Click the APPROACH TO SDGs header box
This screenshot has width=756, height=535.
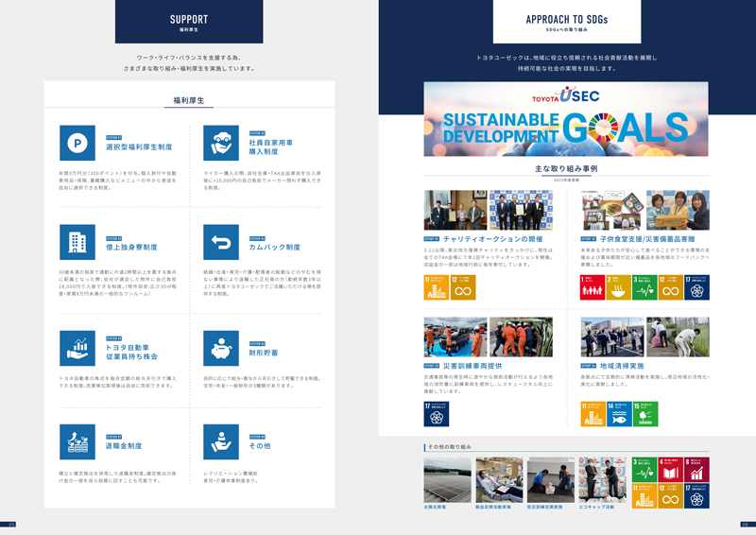pos(567,22)
